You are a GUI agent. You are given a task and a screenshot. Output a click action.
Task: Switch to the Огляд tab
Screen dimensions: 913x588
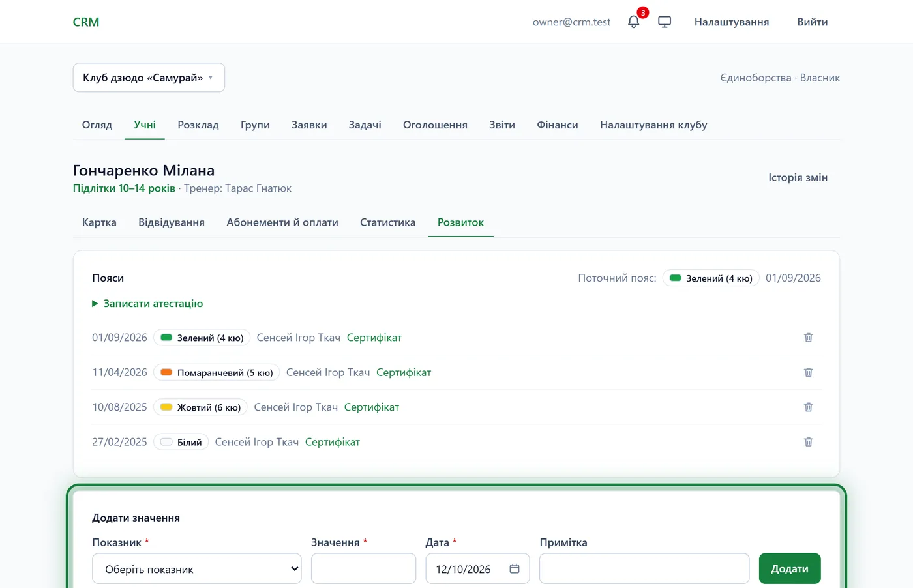coord(97,125)
